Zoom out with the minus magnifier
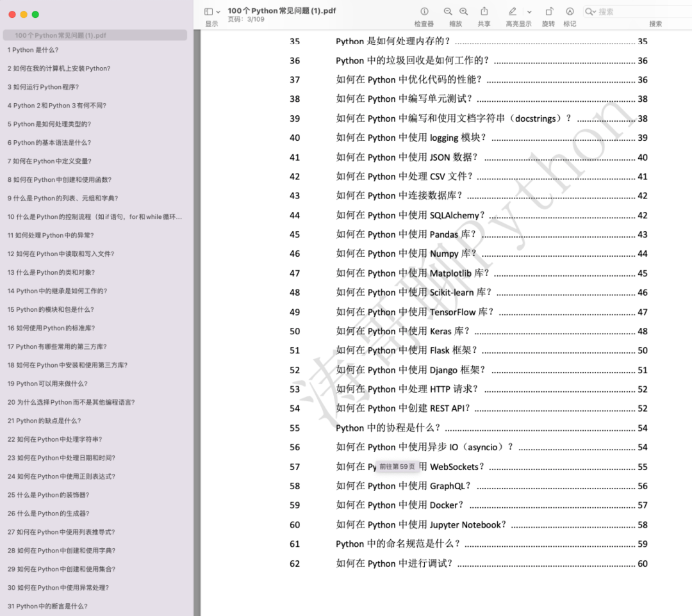Image resolution: width=692 pixels, height=616 pixels. (447, 12)
